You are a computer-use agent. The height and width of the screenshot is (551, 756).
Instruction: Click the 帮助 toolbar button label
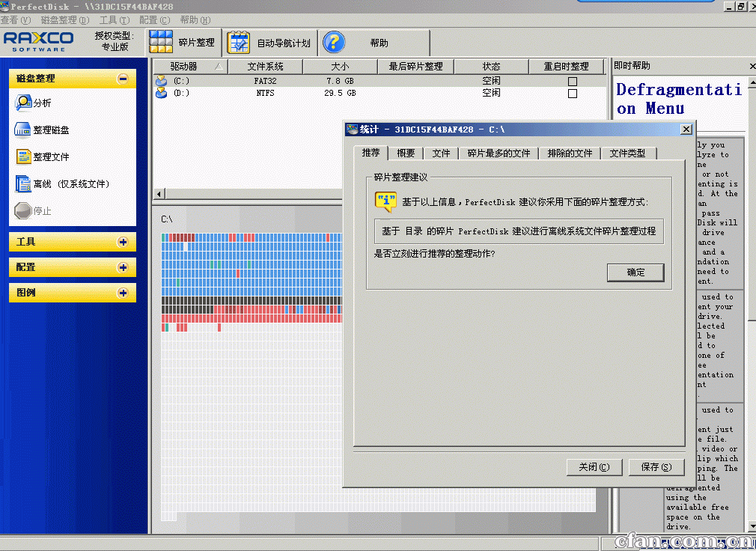point(379,43)
